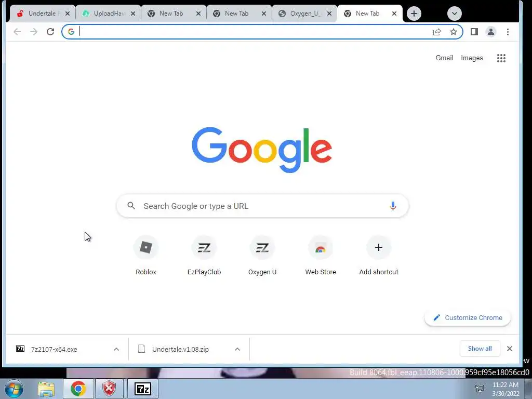Image resolution: width=532 pixels, height=399 pixels.
Task: Expand options for Undertale.v1.08.zip download
Action: pyautogui.click(x=237, y=349)
